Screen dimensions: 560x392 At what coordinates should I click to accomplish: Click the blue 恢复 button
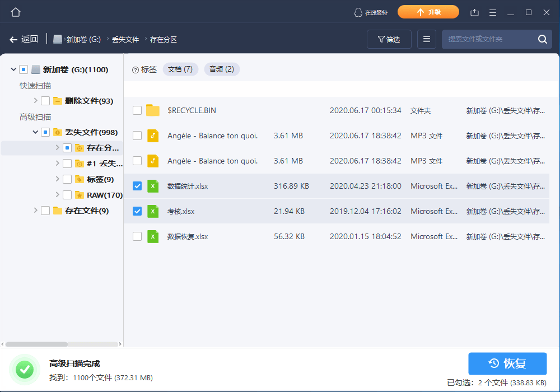pyautogui.click(x=507, y=363)
